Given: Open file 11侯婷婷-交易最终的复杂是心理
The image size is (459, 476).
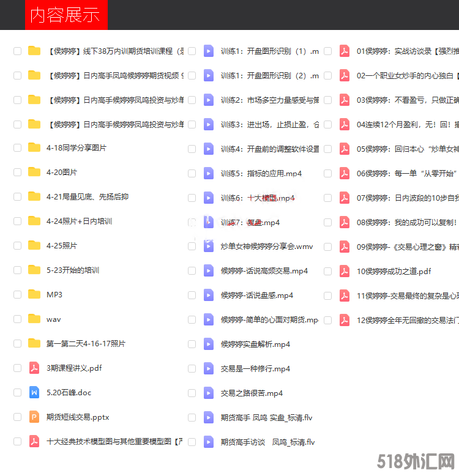Looking at the screenshot, I should pos(408,296).
